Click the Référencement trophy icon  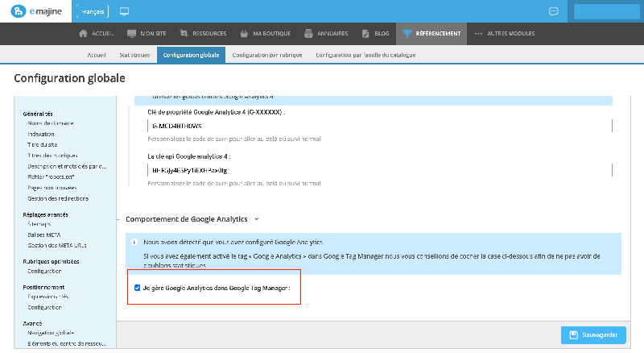[x=407, y=33]
